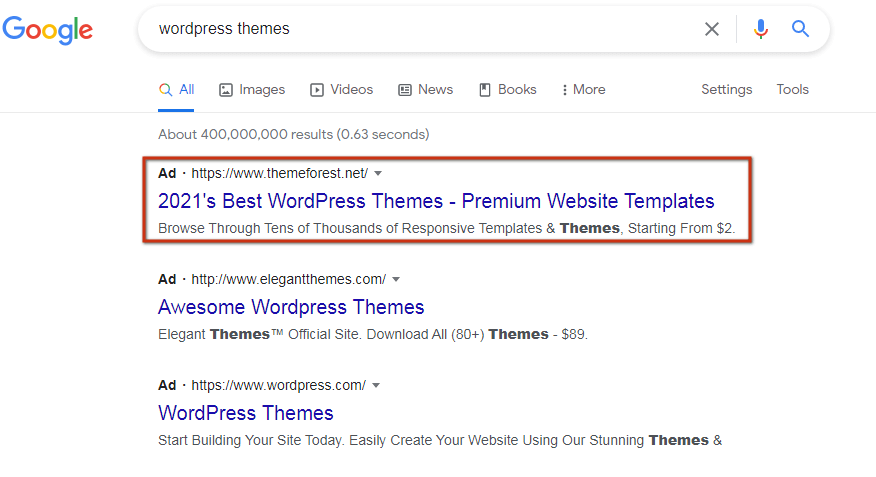876x477 pixels.
Task: Open the "Awesome Wordpress Themes" link
Action: click(291, 307)
